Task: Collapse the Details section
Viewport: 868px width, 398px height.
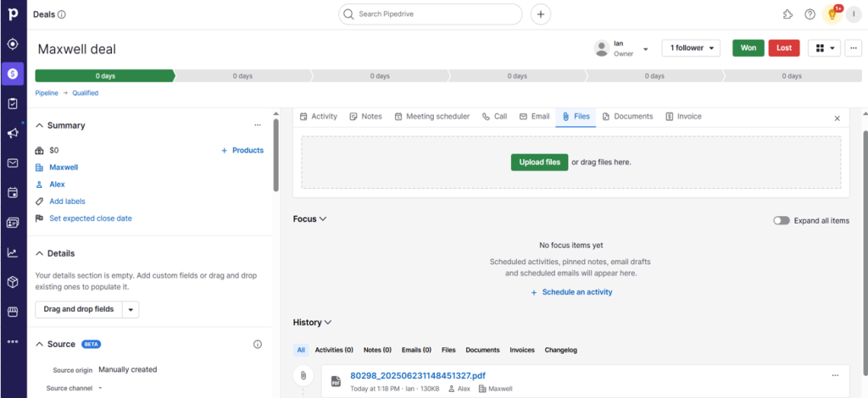Action: tap(39, 253)
